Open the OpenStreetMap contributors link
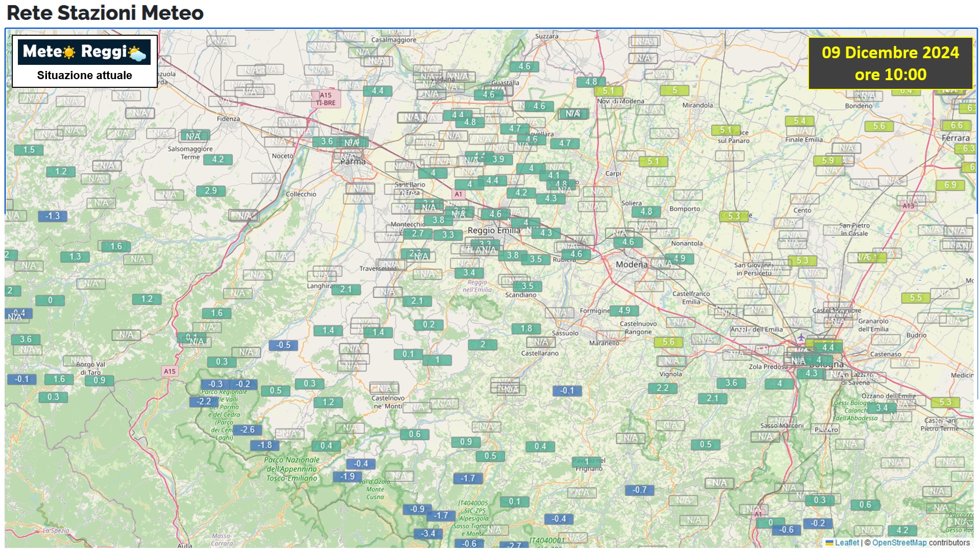Screen dimensions: 980x551 (x=899, y=543)
